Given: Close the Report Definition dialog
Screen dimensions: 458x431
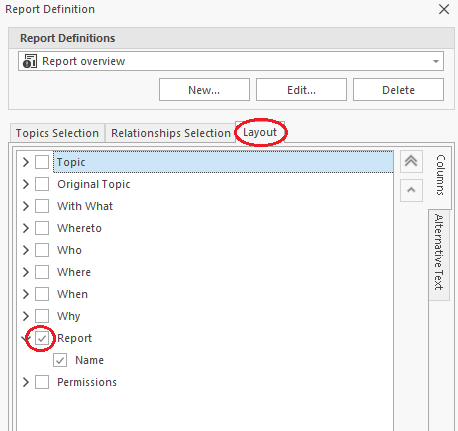Looking at the screenshot, I should [444, 9].
